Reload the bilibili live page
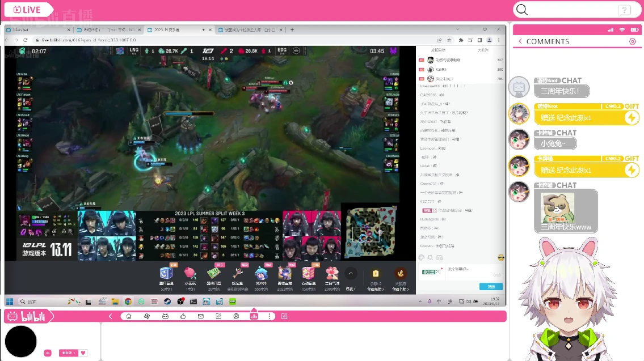The image size is (644, 361). (x=26, y=40)
